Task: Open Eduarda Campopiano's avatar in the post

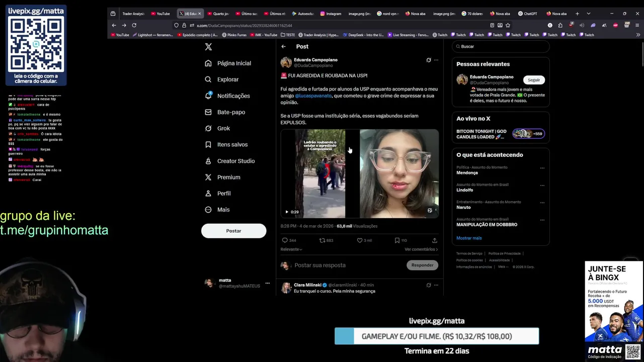Action: [286, 62]
